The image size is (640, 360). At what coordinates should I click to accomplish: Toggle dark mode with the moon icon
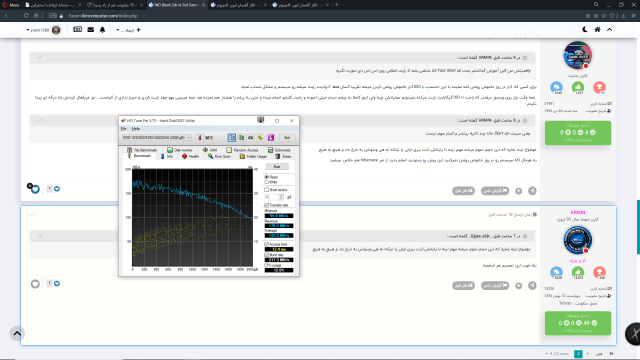[585, 29]
